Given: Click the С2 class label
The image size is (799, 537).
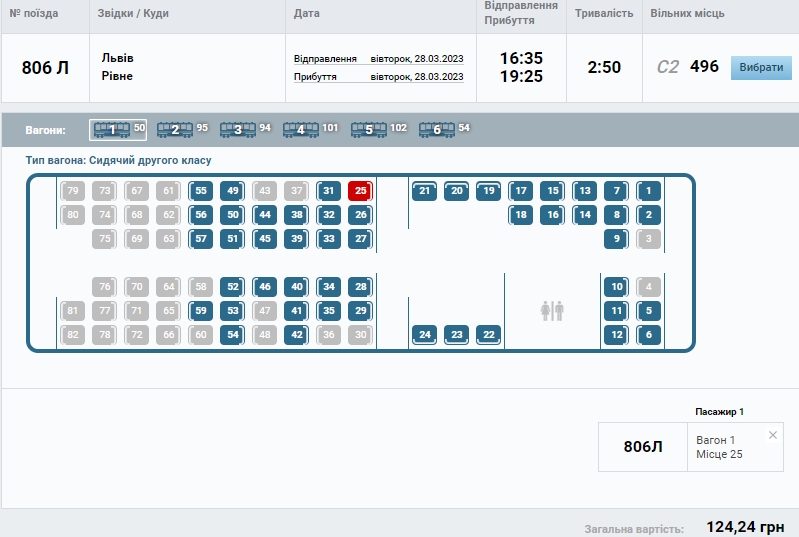Looking at the screenshot, I should (668, 67).
